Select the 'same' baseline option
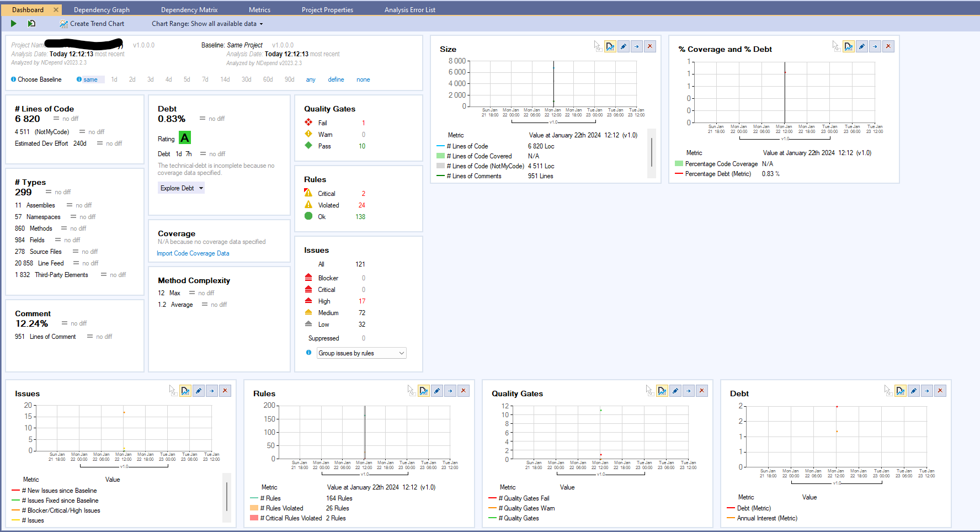The height and width of the screenshot is (532, 980). point(90,79)
